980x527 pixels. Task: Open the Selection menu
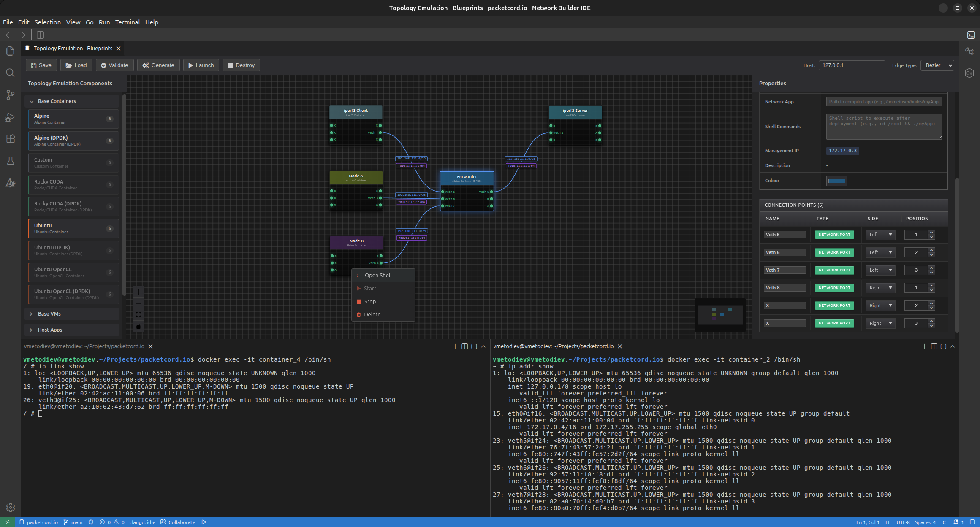point(47,22)
